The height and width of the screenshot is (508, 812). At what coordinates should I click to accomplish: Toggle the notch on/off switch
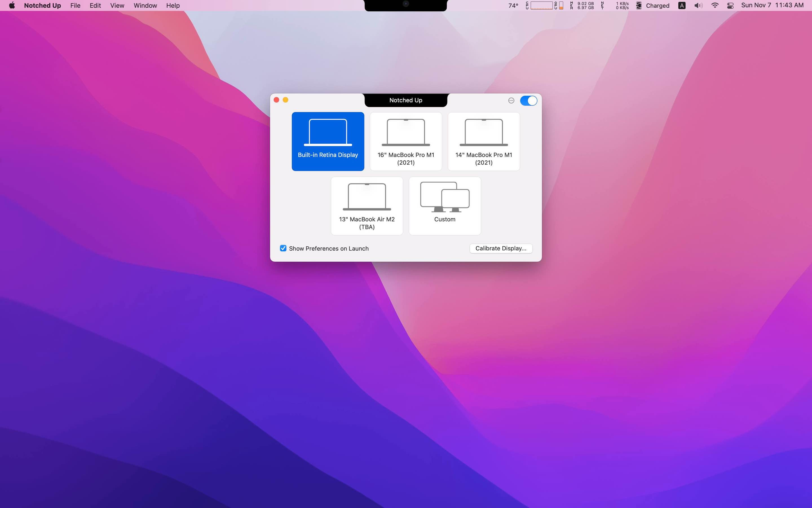[528, 100]
